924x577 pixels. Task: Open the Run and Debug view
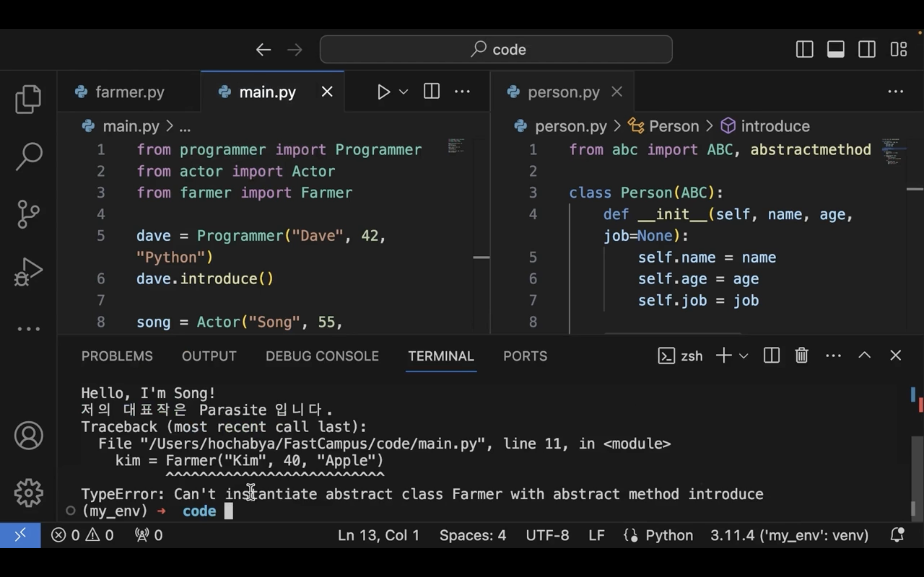tap(28, 271)
